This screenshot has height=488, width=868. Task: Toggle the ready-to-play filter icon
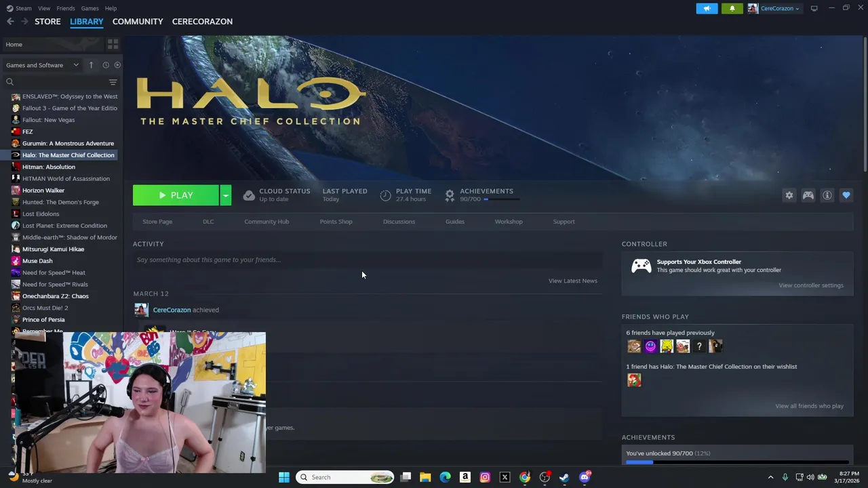(x=117, y=65)
